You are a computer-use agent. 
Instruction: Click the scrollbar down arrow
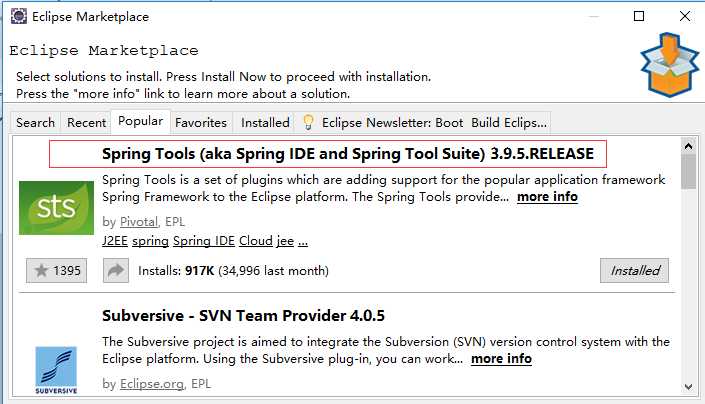tap(688, 386)
